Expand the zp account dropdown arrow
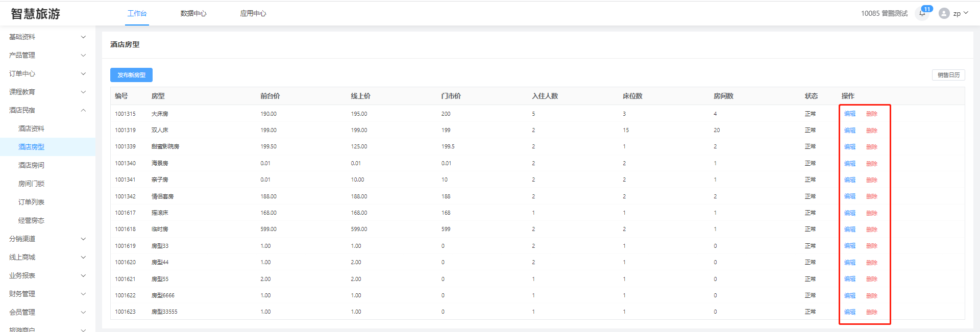 (966, 13)
